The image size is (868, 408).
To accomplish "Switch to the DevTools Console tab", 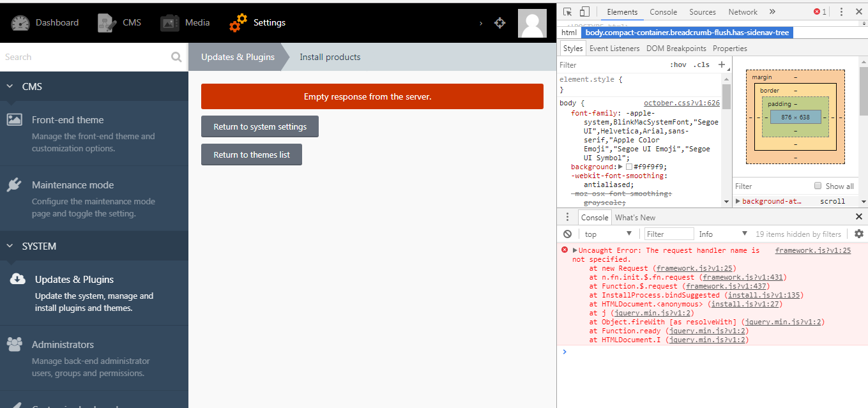I will (664, 12).
